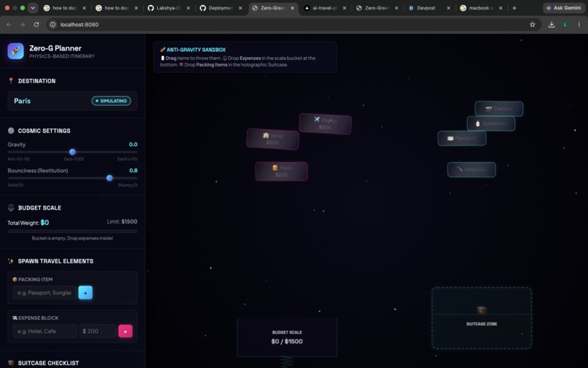Image resolution: width=588 pixels, height=368 pixels.
Task: Click the Spawn Travel Elements sparkle icon
Action: 11,261
